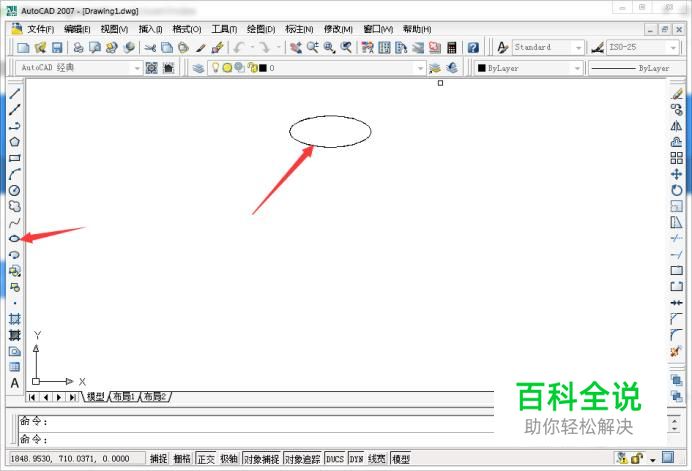Select the Multiline Text tool
This screenshot has width=692, height=471.
click(x=15, y=383)
